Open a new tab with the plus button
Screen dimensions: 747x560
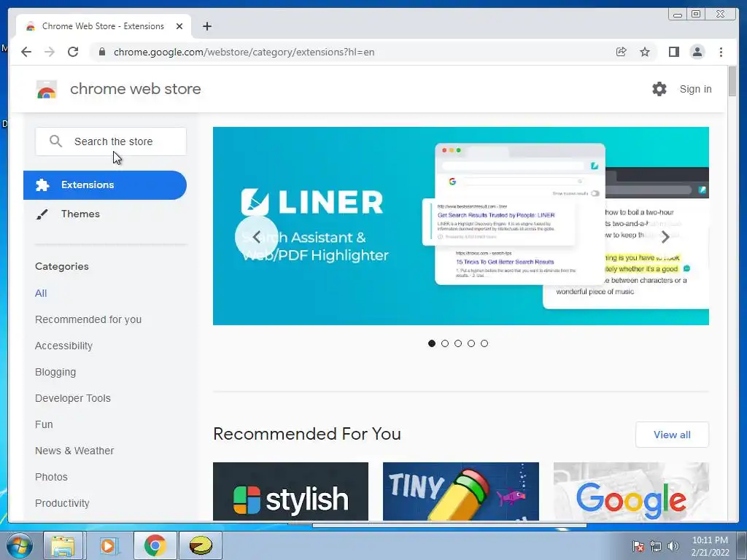click(206, 26)
